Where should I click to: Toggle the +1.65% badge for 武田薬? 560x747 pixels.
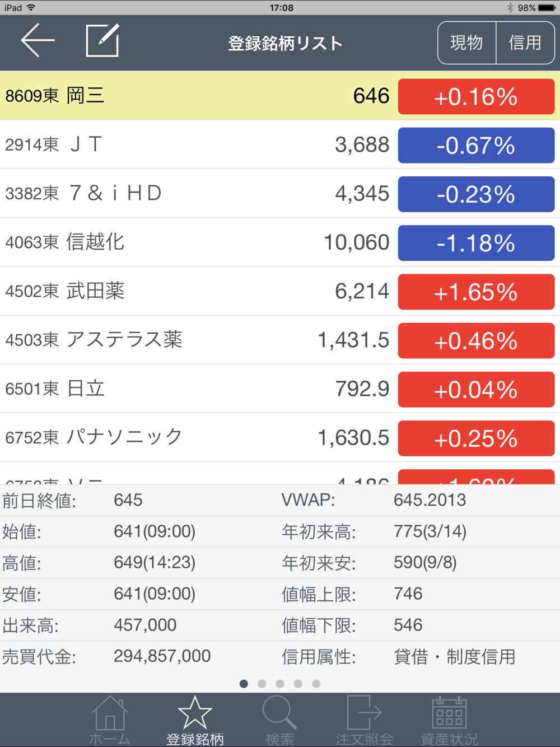(476, 292)
